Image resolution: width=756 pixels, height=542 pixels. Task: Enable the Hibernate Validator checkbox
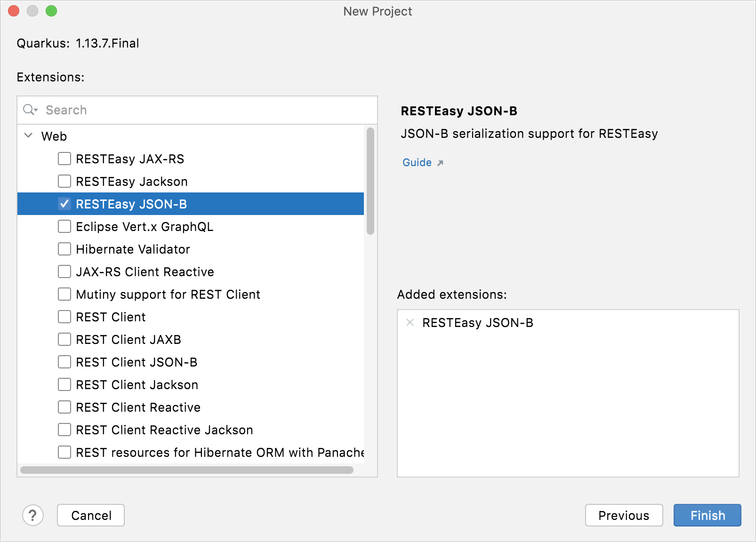[64, 249]
